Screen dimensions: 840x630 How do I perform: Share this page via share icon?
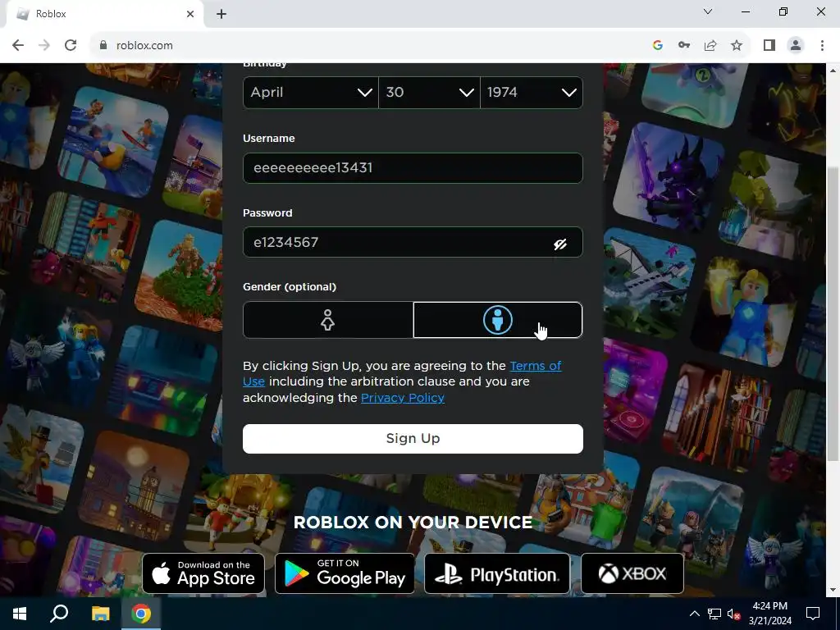coord(710,46)
